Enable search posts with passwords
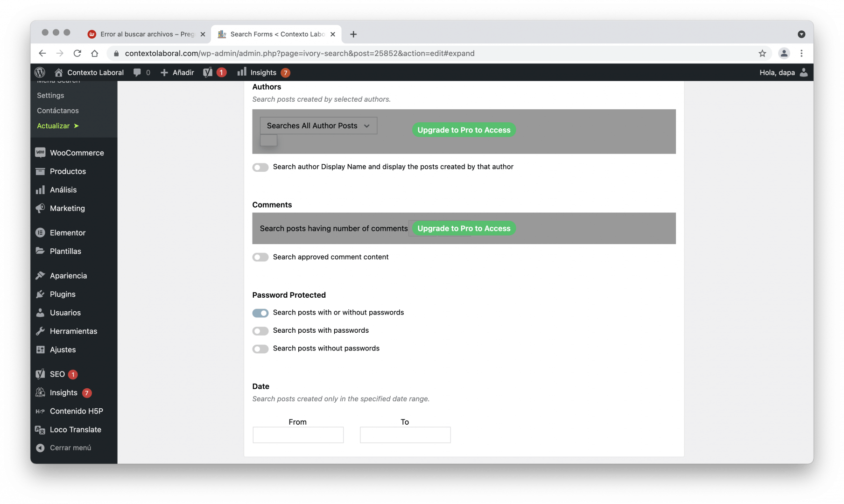Viewport: 844px width, 504px height. pos(260,331)
